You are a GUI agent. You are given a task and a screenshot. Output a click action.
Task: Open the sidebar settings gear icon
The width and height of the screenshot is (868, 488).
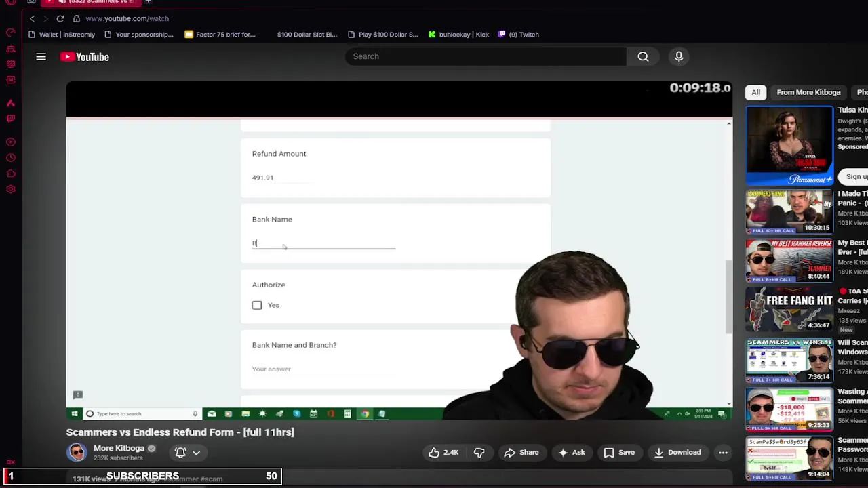tap(11, 190)
